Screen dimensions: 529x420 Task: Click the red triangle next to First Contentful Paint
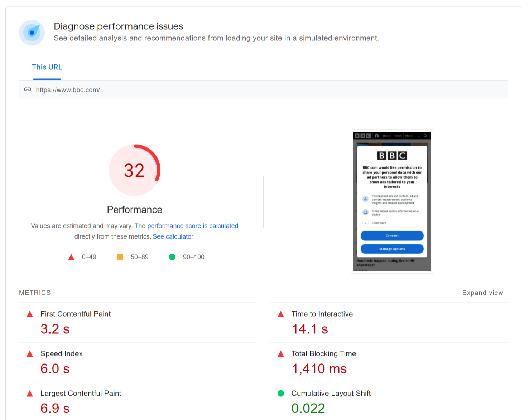[30, 314]
